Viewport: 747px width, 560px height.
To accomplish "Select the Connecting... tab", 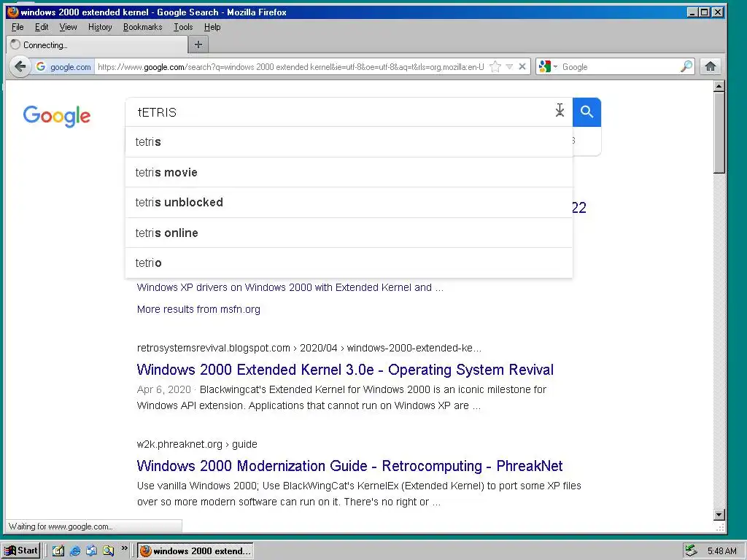I will point(97,44).
